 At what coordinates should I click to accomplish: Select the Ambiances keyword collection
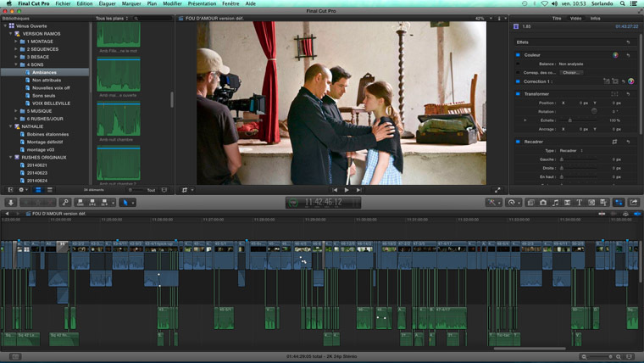(x=45, y=72)
